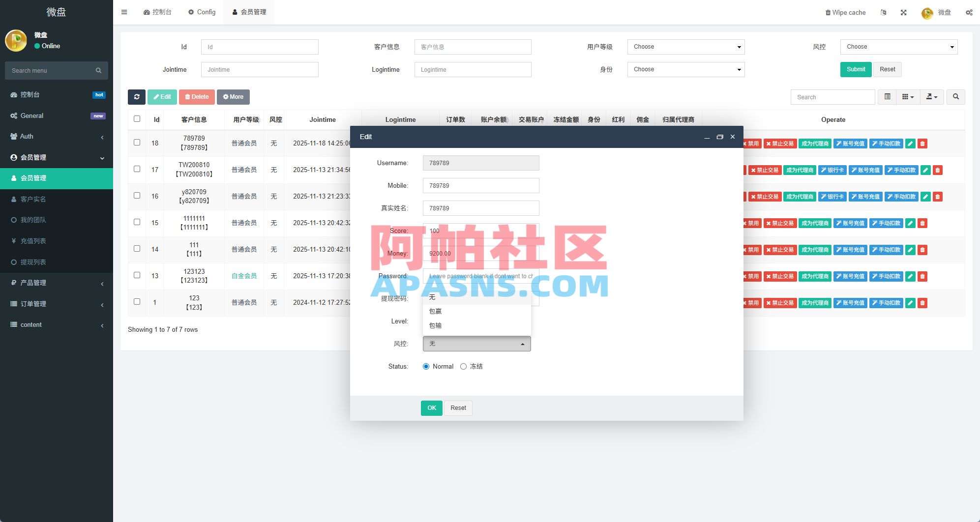Open the columns toggle dropdown above table
The width and height of the screenshot is (980, 522).
(x=908, y=97)
